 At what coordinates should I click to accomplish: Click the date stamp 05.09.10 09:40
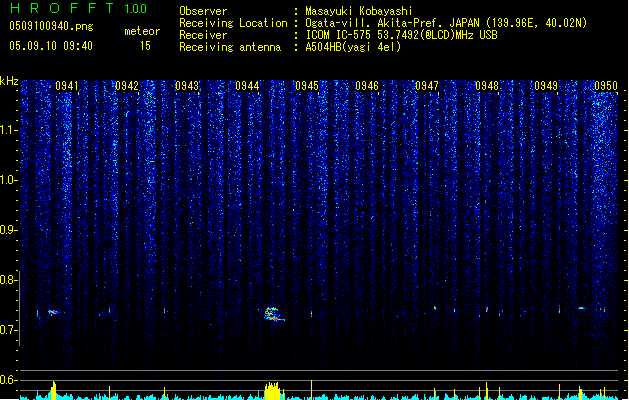(51, 46)
